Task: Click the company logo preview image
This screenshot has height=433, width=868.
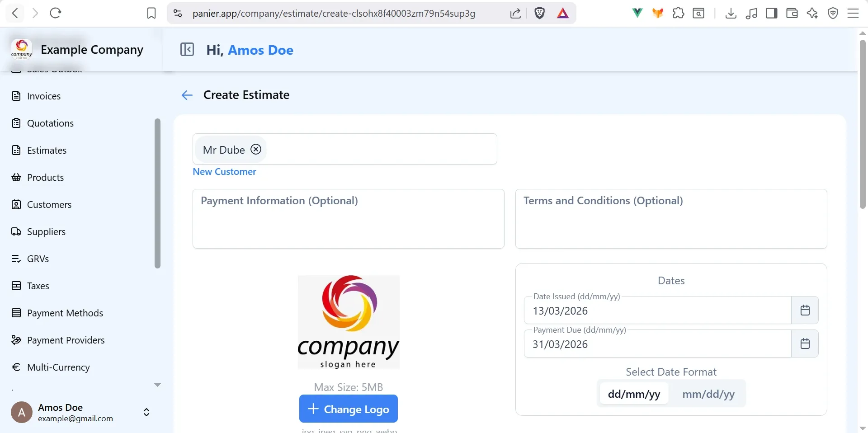Action: coord(348,322)
